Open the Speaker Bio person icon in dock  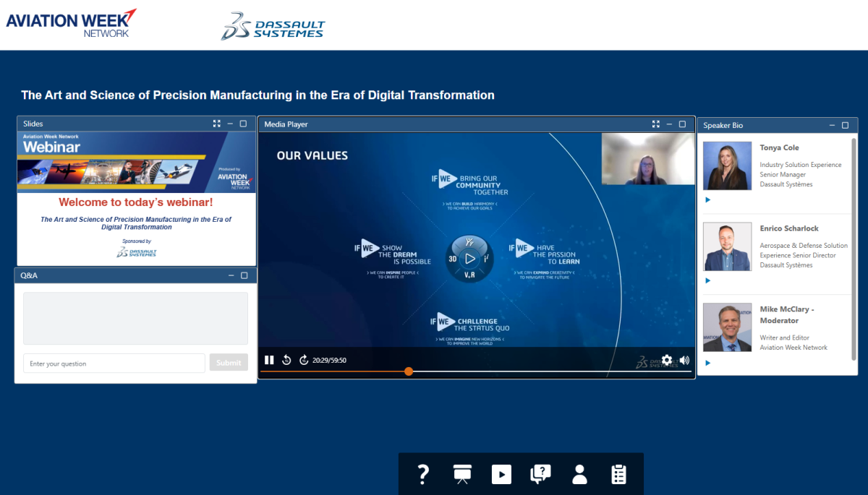pos(579,474)
